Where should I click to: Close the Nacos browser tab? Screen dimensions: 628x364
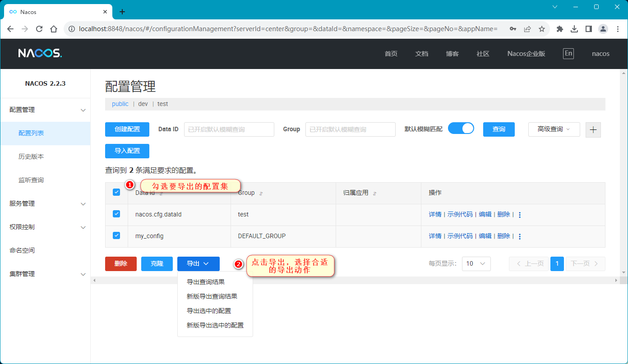click(105, 12)
